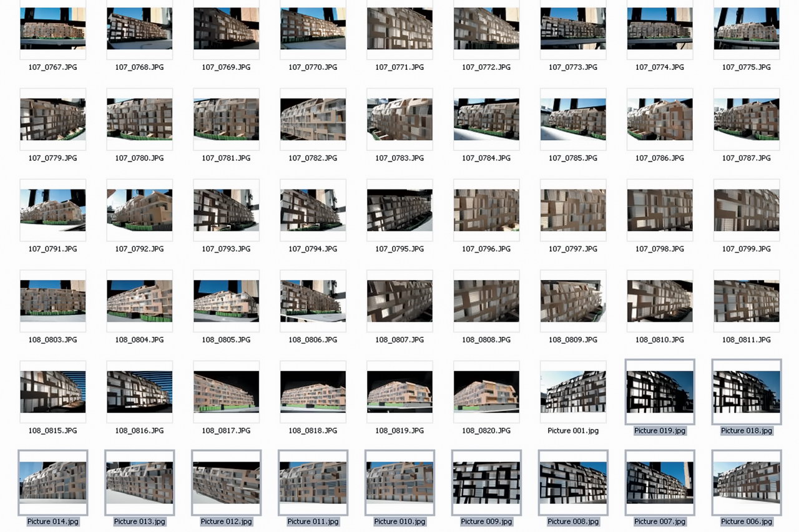Image resolution: width=799 pixels, height=532 pixels.
Task: Click thumbnail 108_0816.JPG
Action: [139, 392]
